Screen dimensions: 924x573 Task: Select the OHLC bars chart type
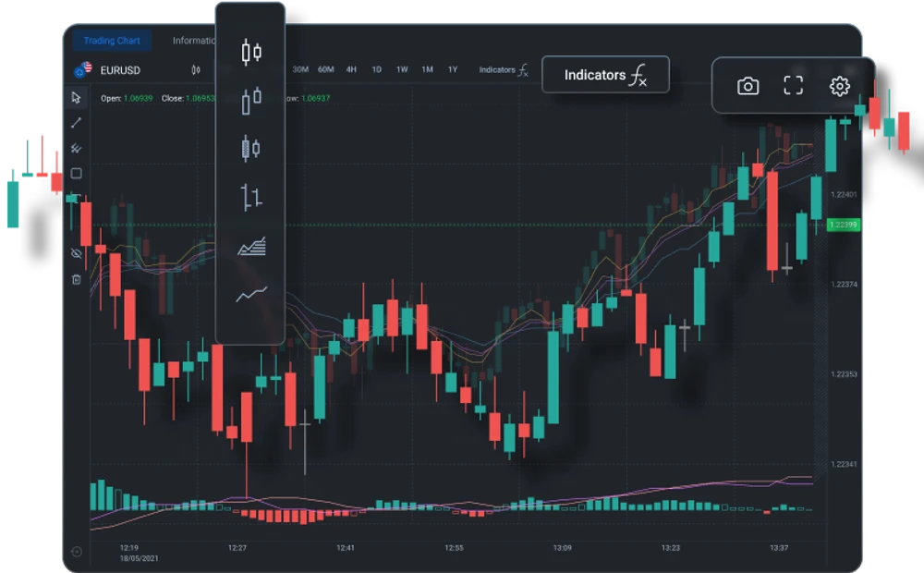(x=251, y=197)
